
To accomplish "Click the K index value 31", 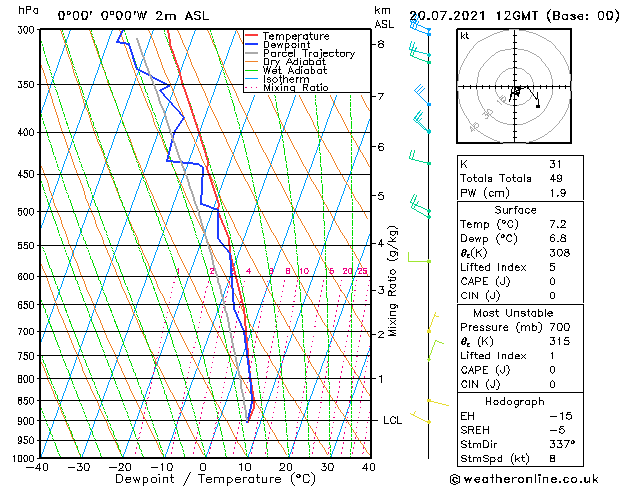I will click(x=555, y=164).
